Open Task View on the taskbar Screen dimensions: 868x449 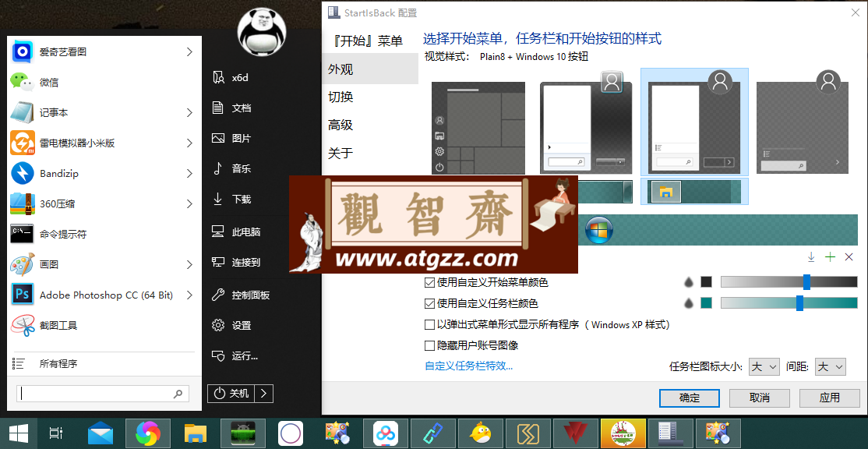[x=56, y=433]
